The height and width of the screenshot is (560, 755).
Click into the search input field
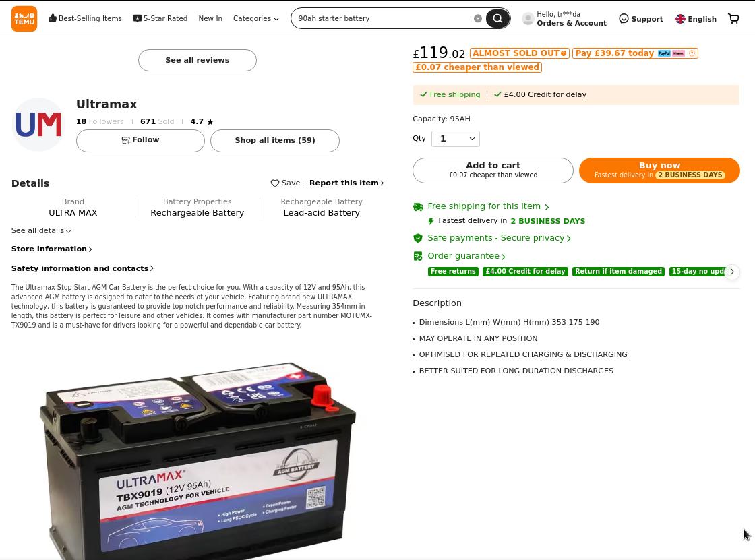pos(383,18)
